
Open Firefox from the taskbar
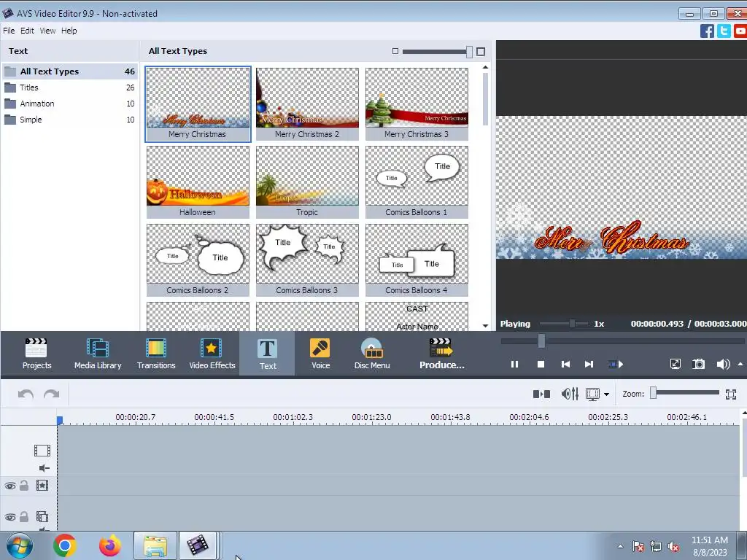coord(109,545)
